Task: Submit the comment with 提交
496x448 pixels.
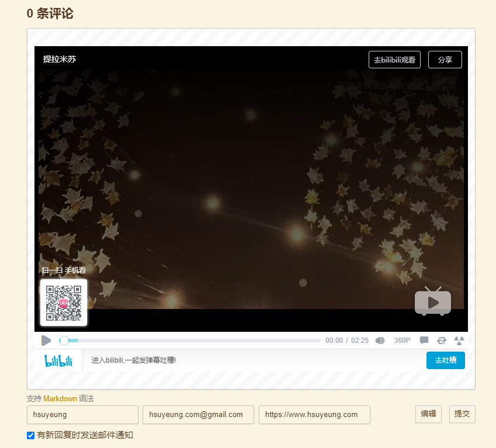Action: click(x=462, y=414)
